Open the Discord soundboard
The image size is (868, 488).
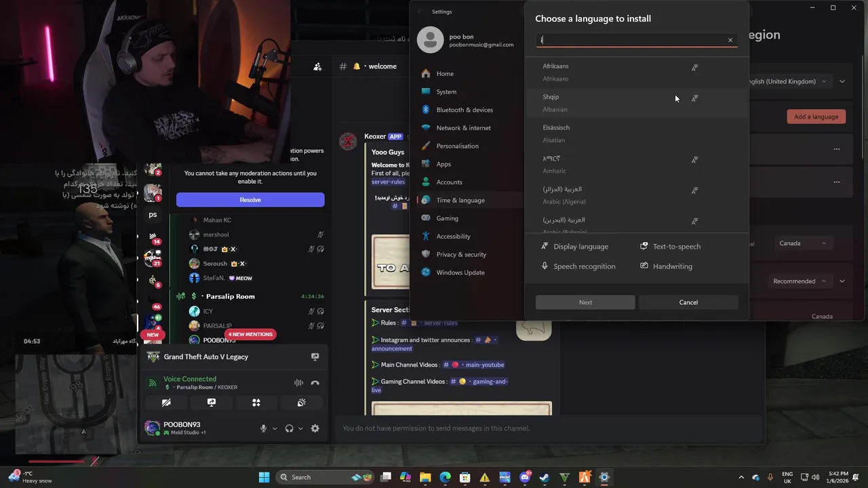302,403
